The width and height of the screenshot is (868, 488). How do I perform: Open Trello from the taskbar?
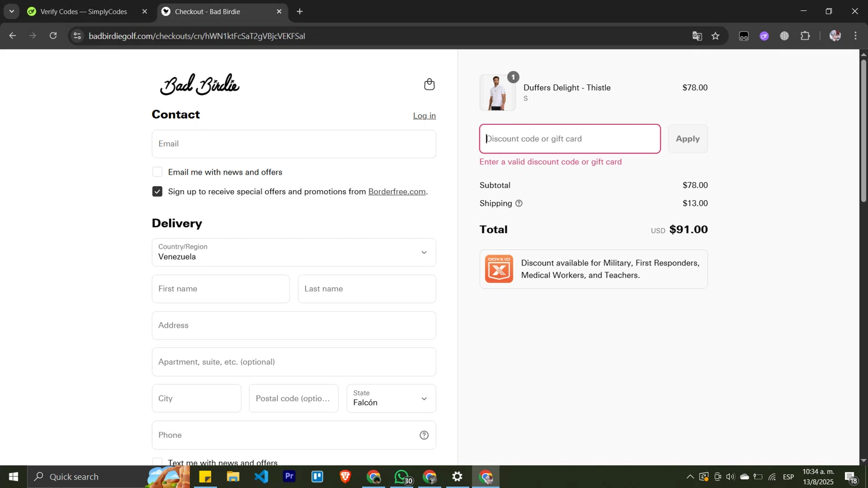click(x=317, y=477)
